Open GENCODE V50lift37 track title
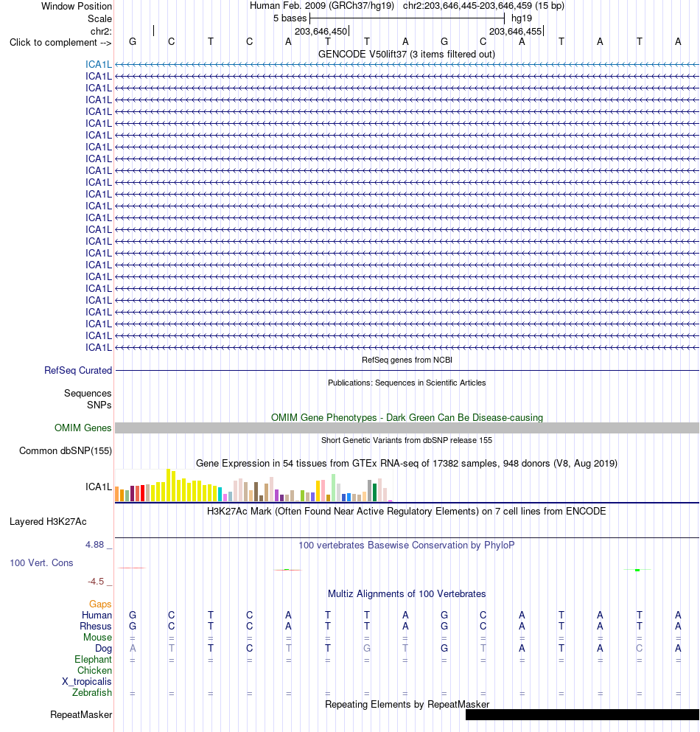700x732 pixels. point(407,54)
